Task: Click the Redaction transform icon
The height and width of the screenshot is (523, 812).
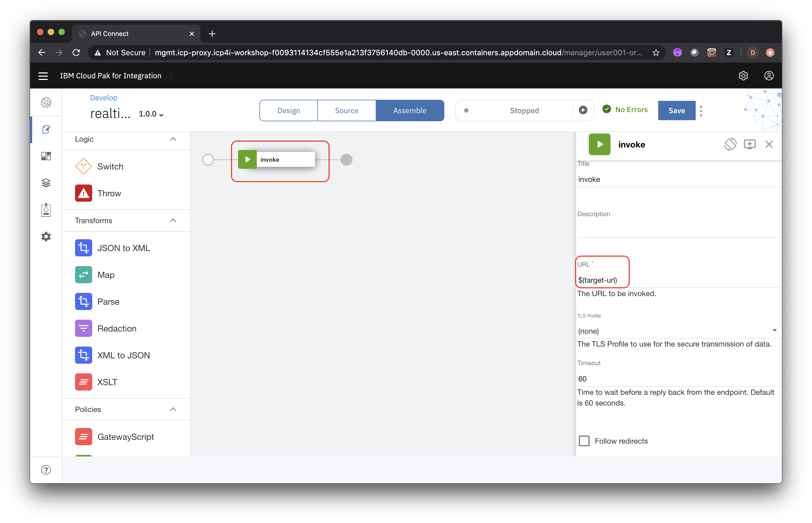Action: (x=83, y=328)
